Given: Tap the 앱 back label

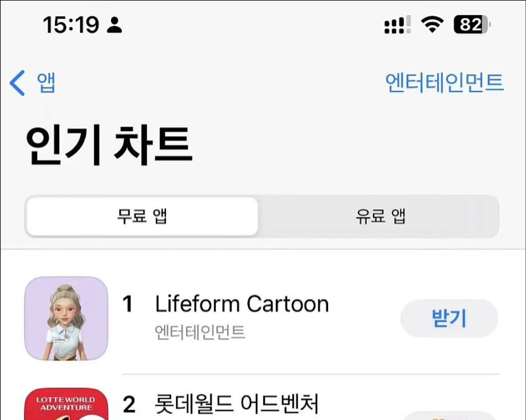Looking at the screenshot, I should click(x=46, y=83).
